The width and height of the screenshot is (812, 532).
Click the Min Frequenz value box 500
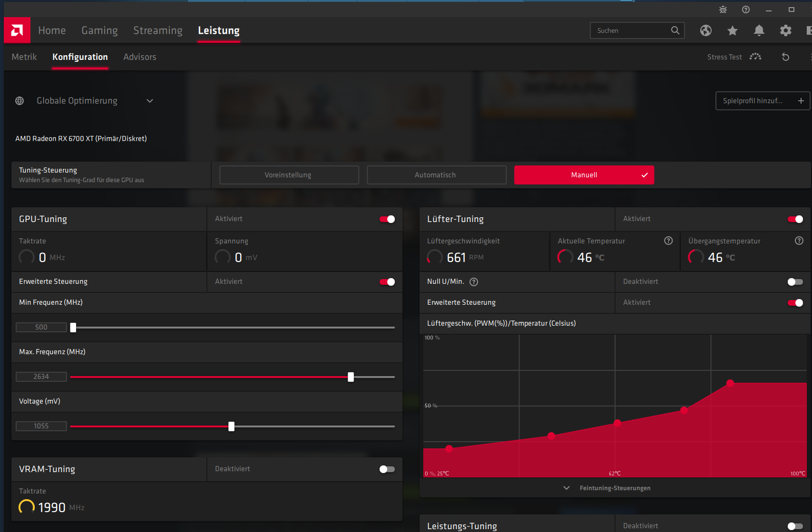[41, 327]
